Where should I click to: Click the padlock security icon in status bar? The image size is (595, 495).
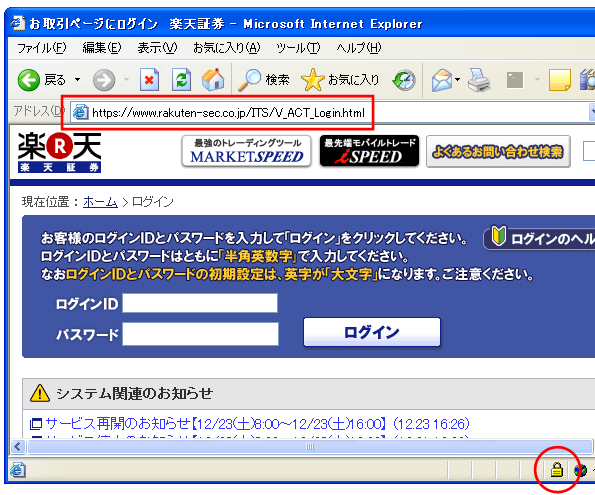coord(557,470)
